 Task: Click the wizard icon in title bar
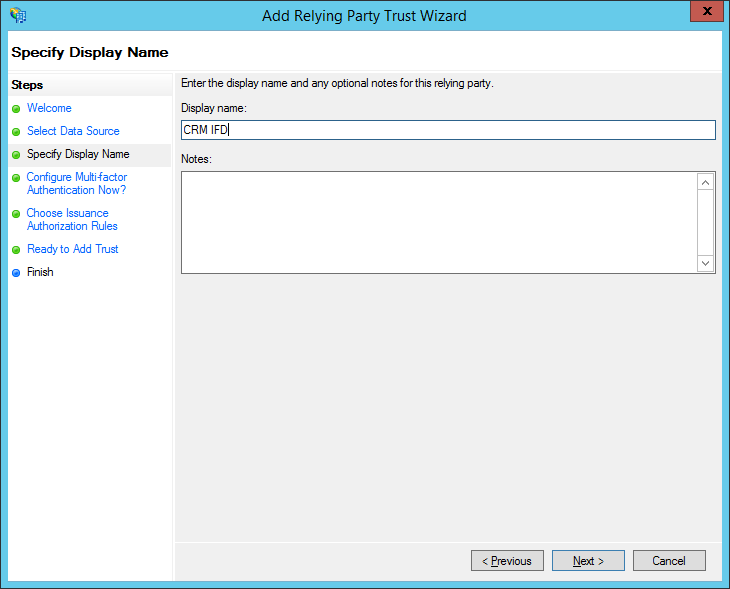point(17,15)
